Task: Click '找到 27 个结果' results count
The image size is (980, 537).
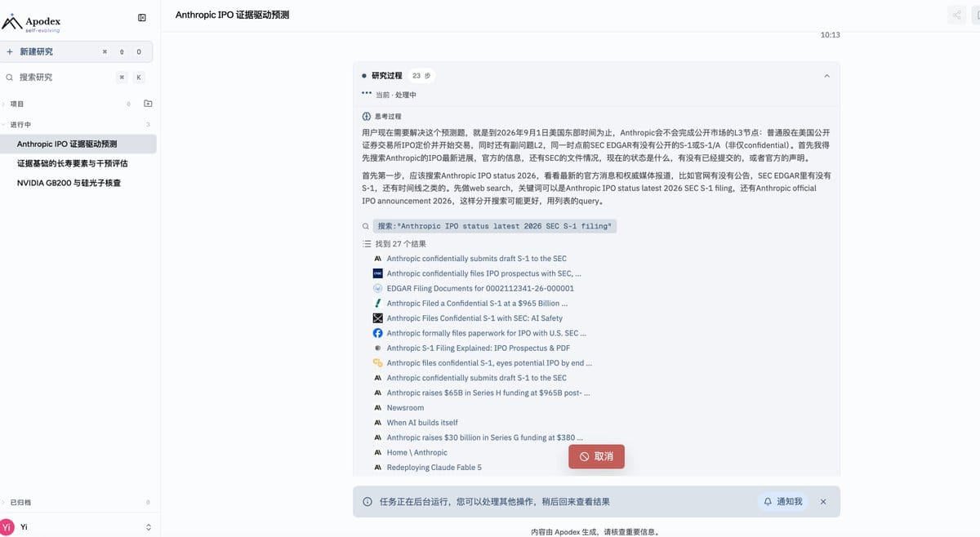Action: click(400, 244)
